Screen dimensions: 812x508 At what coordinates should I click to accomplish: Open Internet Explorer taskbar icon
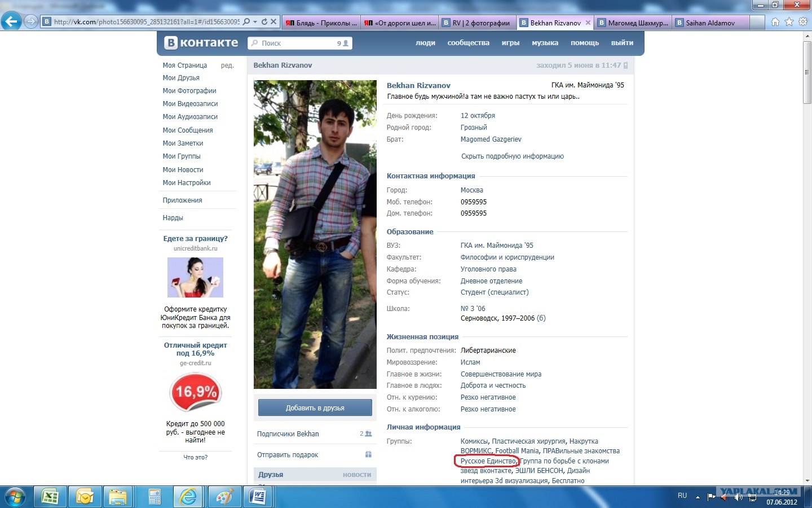point(188,497)
